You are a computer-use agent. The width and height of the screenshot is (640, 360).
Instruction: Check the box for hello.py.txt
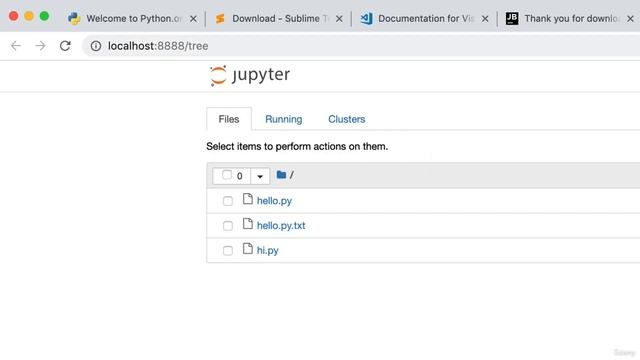coord(228,226)
